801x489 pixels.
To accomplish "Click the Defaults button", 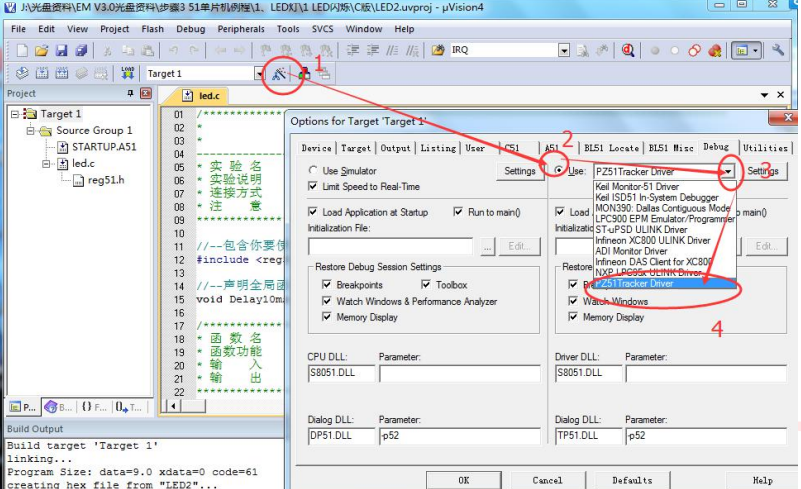I will pos(632,480).
